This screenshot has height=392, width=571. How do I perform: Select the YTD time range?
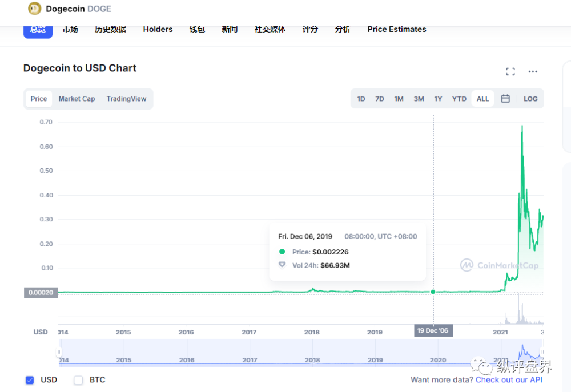(x=459, y=99)
